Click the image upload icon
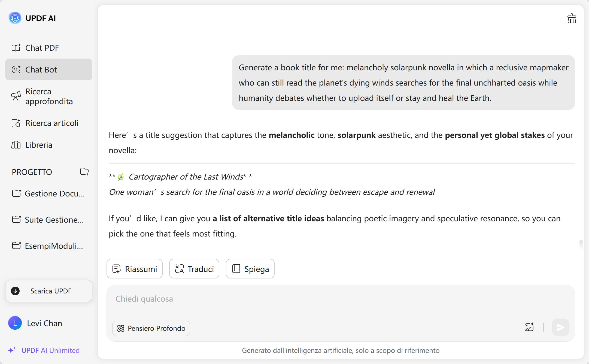The width and height of the screenshot is (589, 364). 529,327
